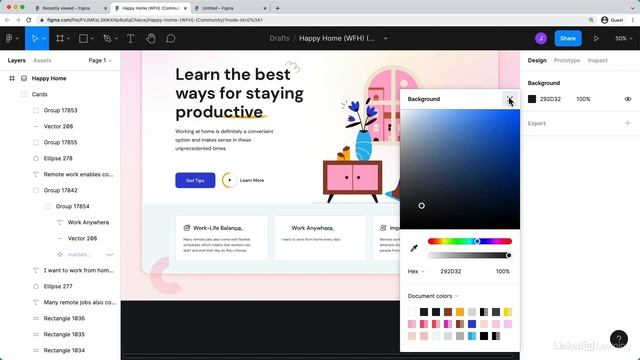
Task: Select the Pen tool
Action: coord(107,38)
